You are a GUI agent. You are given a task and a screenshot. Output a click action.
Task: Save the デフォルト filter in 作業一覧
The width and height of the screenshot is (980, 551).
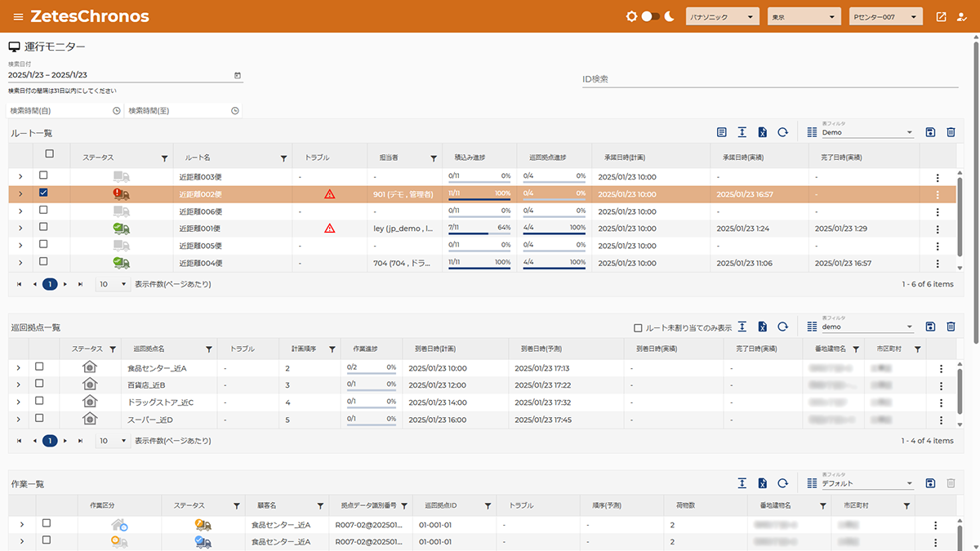pos(930,483)
